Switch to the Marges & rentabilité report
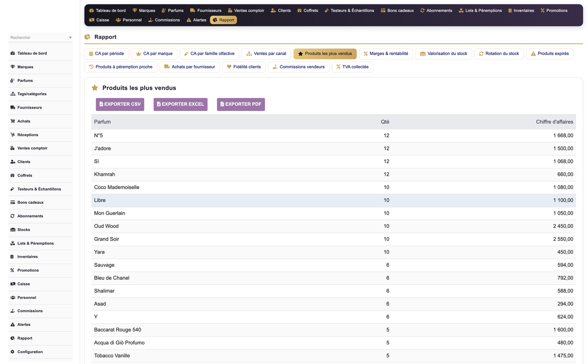Image resolution: width=588 pixels, height=364 pixels. [386, 54]
